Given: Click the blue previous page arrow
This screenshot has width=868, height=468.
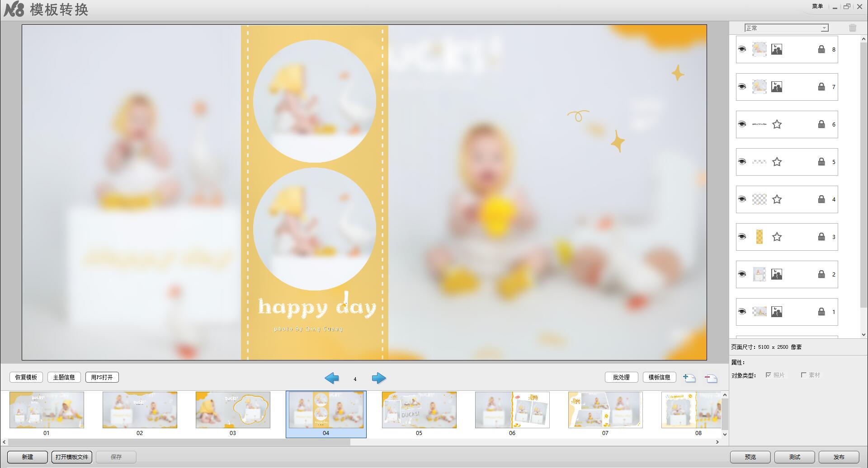Looking at the screenshot, I should (332, 378).
